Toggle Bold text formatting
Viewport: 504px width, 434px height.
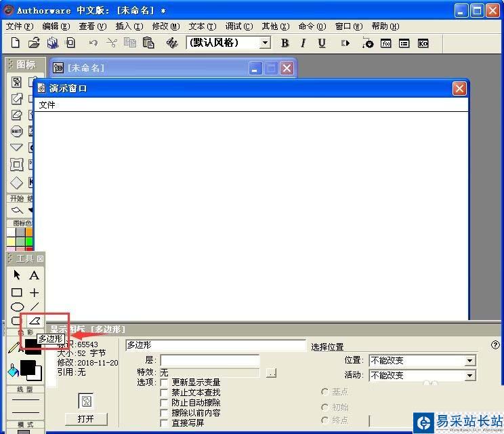tap(285, 43)
